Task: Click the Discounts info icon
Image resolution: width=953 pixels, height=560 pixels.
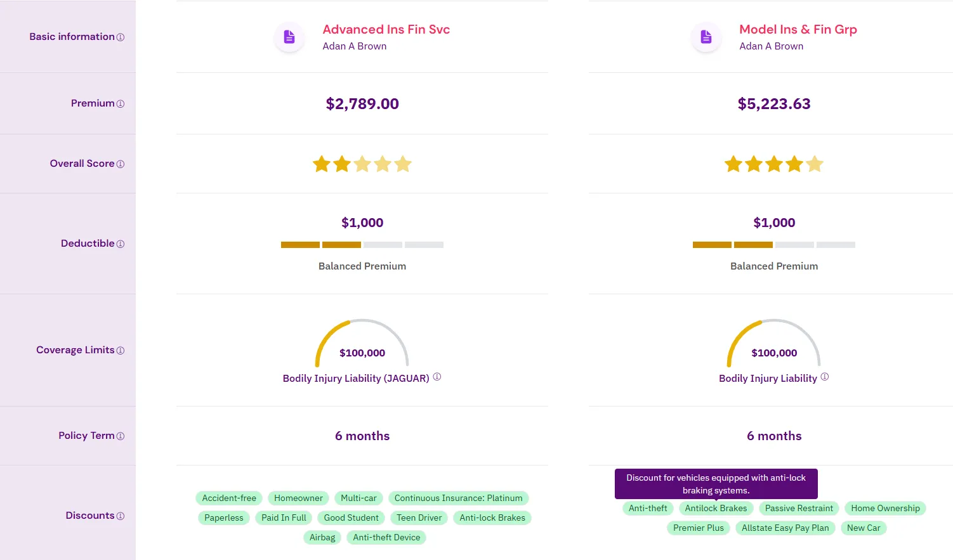Action: [x=120, y=516]
